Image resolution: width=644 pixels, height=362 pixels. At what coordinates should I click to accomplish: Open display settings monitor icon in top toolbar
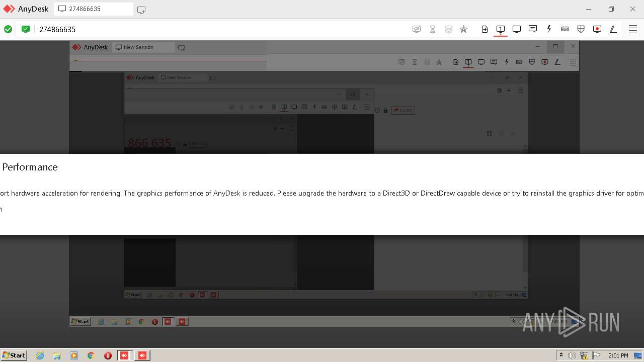click(x=517, y=29)
